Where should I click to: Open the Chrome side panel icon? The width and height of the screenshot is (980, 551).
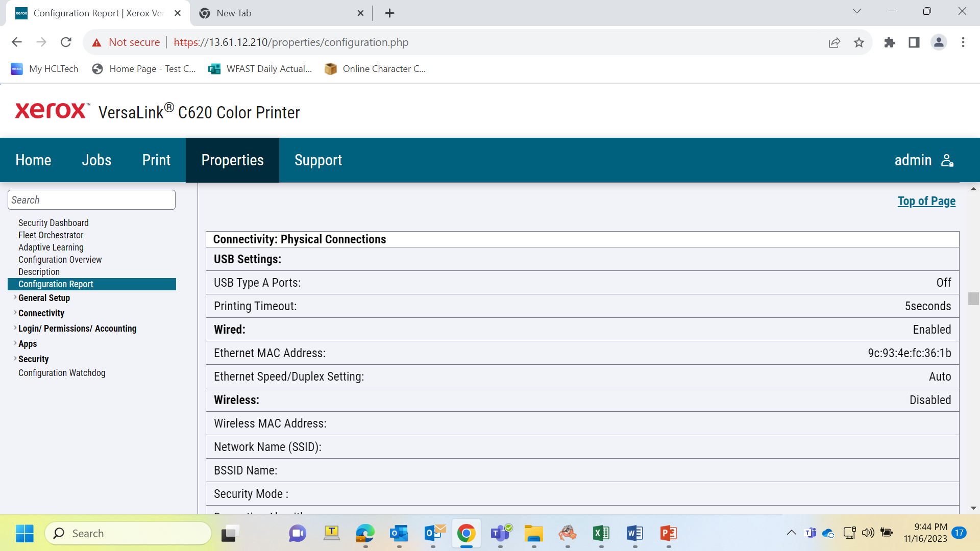click(x=914, y=42)
